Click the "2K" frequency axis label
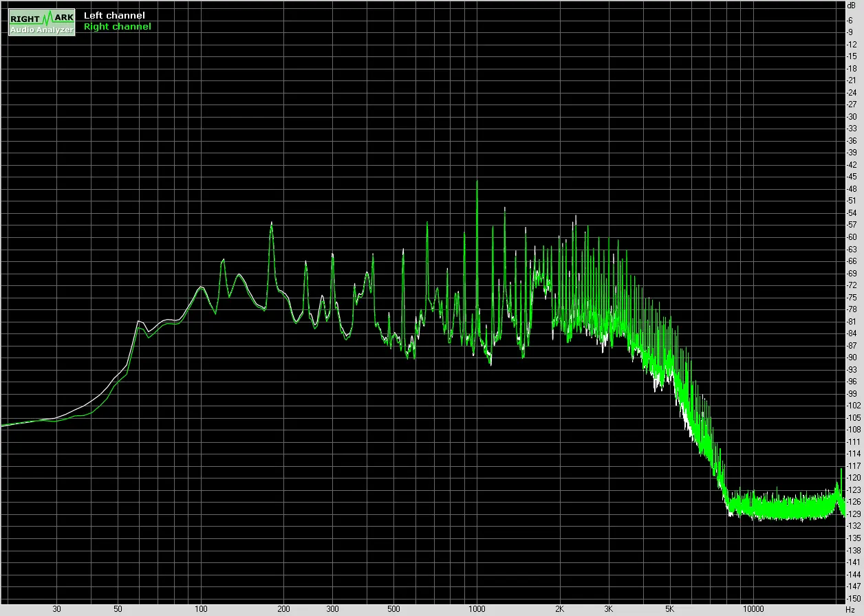This screenshot has width=864, height=616. pos(560,609)
